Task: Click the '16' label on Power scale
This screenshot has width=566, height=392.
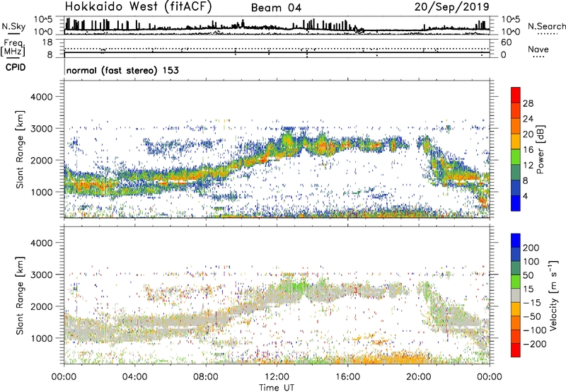Action: (x=528, y=150)
